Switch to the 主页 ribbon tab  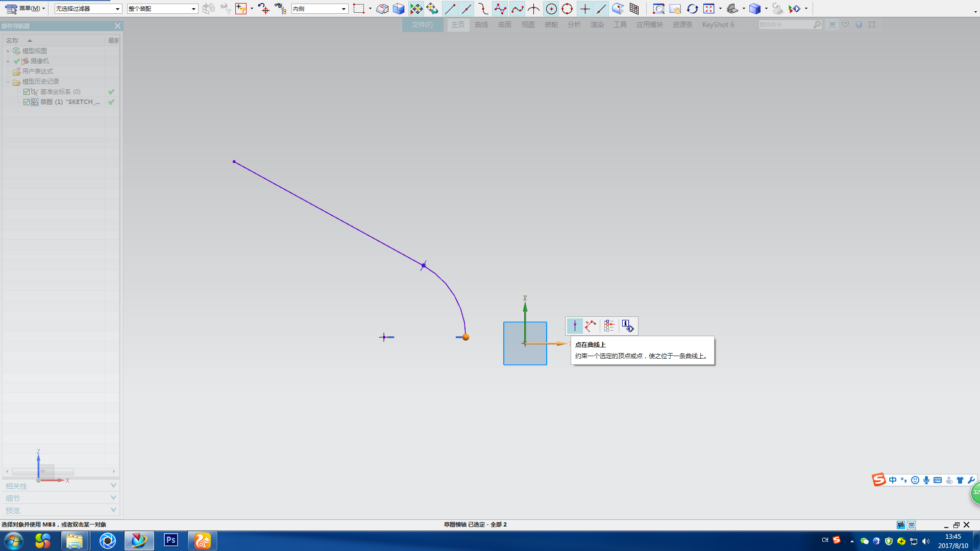coord(458,24)
